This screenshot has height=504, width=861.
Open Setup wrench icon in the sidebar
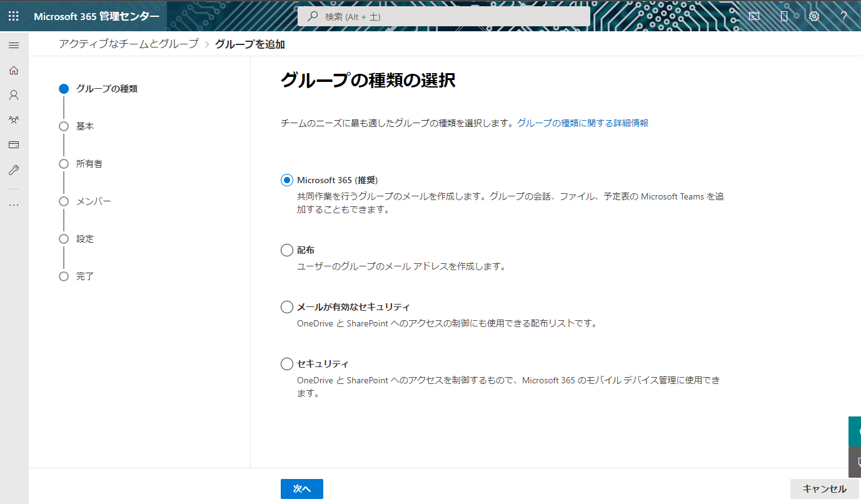[14, 170]
